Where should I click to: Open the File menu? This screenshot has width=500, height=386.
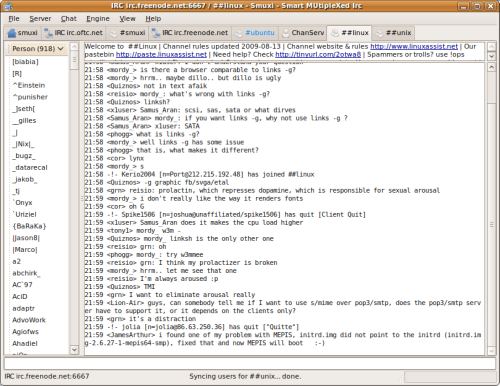14,19
